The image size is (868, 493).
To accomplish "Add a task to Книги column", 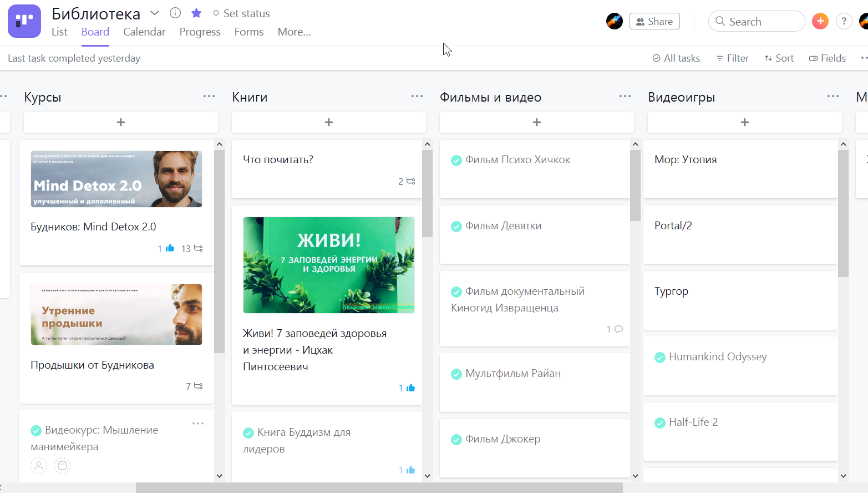I will click(x=329, y=122).
